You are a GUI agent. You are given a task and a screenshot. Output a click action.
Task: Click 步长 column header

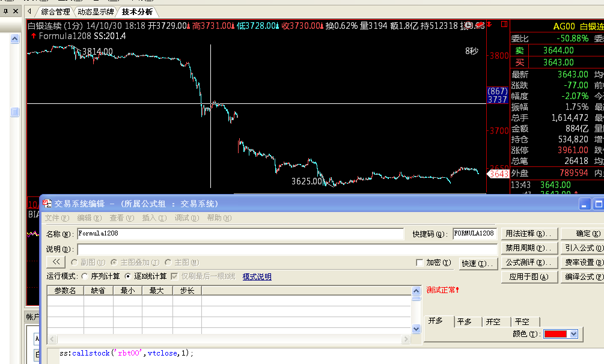(x=187, y=291)
